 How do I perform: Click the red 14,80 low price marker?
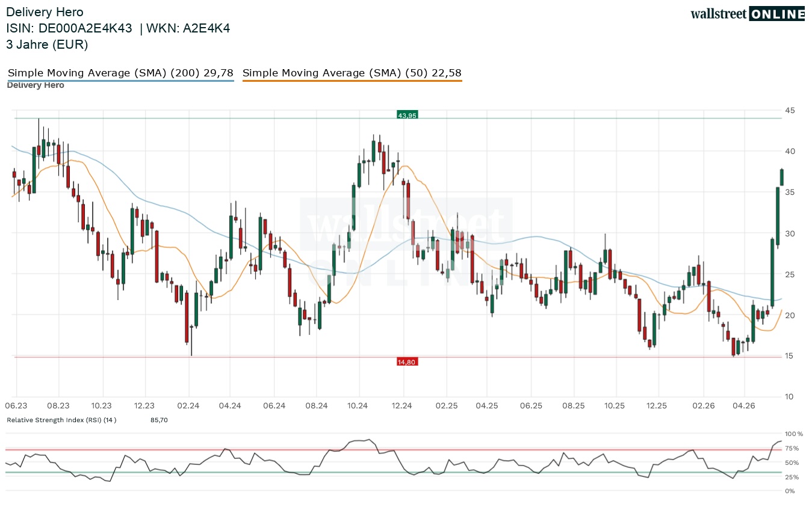pos(408,361)
